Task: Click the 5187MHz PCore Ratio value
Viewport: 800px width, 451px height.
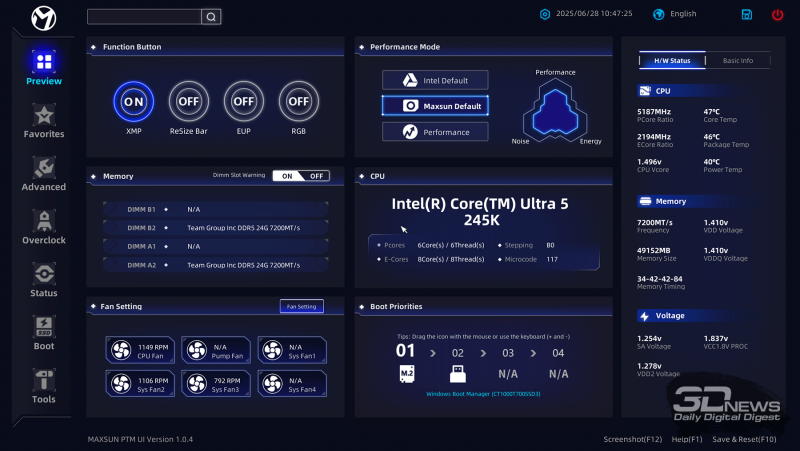Action: pyautogui.click(x=654, y=112)
